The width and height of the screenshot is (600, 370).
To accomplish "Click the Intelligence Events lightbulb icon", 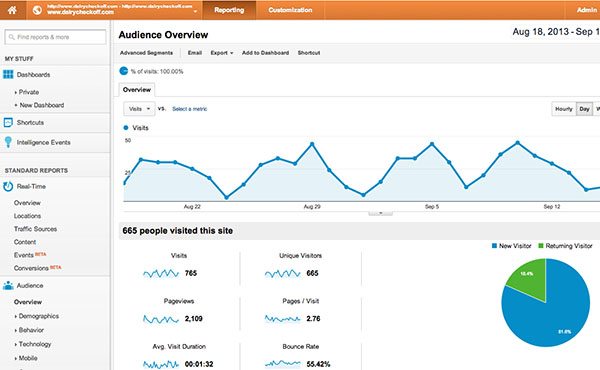I will pyautogui.click(x=8, y=142).
